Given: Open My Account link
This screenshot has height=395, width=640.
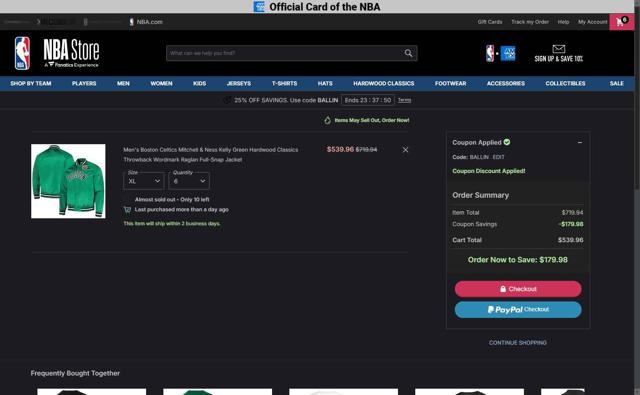Looking at the screenshot, I should click(x=593, y=22).
